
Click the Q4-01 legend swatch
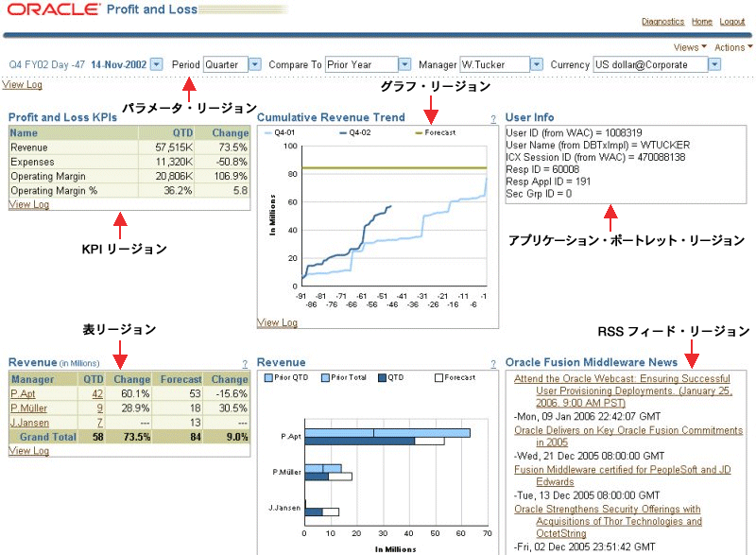pyautogui.click(x=268, y=133)
